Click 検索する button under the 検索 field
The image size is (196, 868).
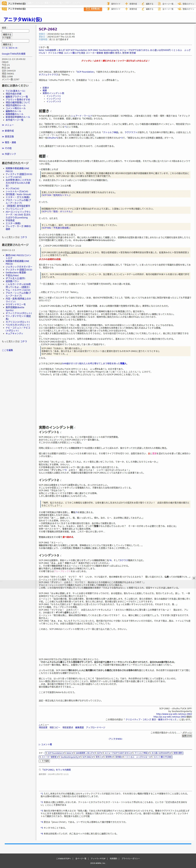(7, 35)
